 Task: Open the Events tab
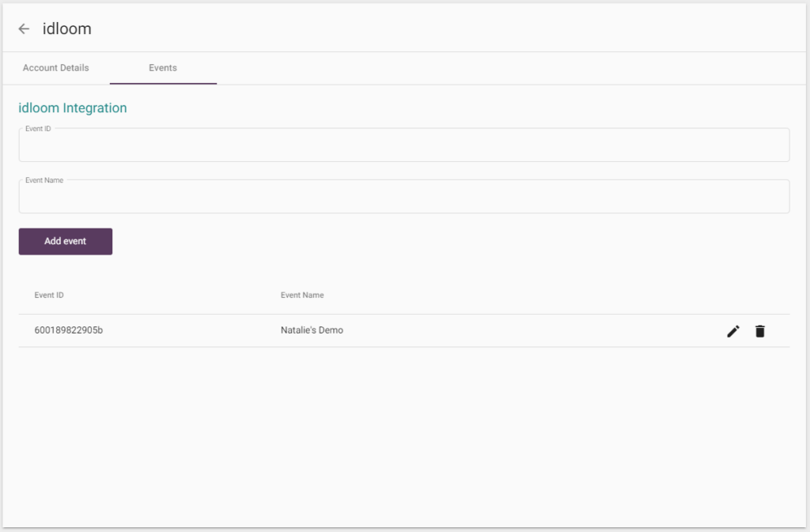click(163, 68)
